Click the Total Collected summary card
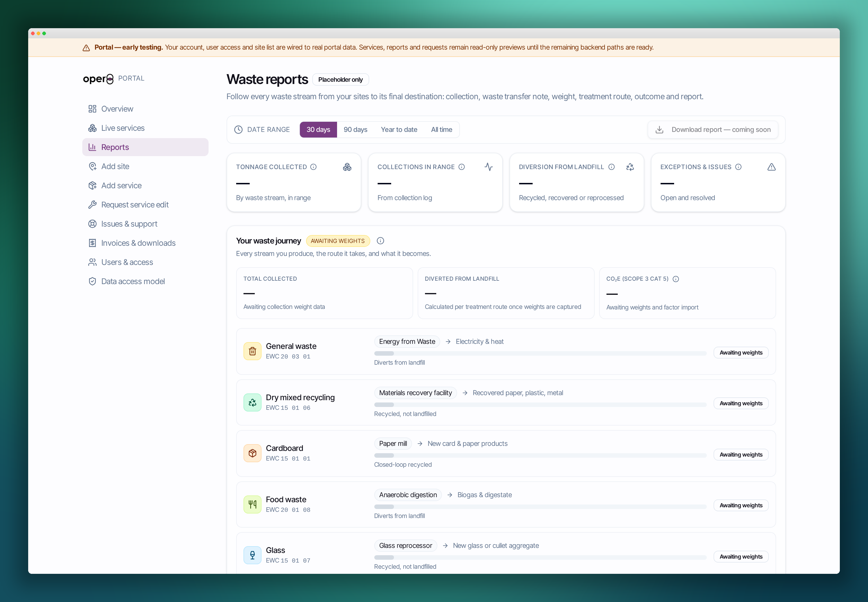Screen dimensions: 868x602 tap(324, 293)
